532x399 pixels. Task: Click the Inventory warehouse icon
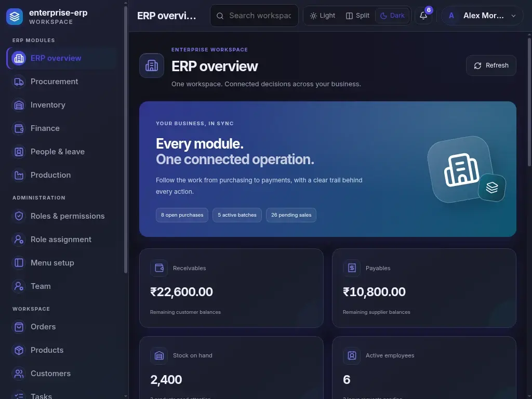tap(19, 105)
